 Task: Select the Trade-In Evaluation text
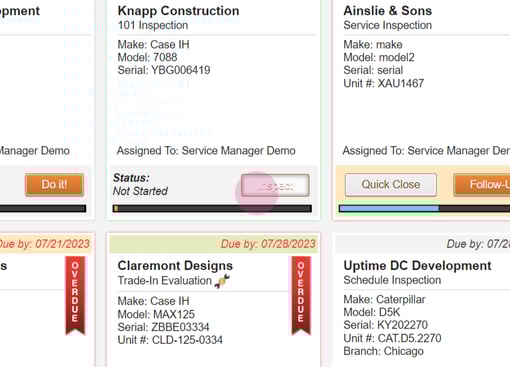(x=165, y=281)
